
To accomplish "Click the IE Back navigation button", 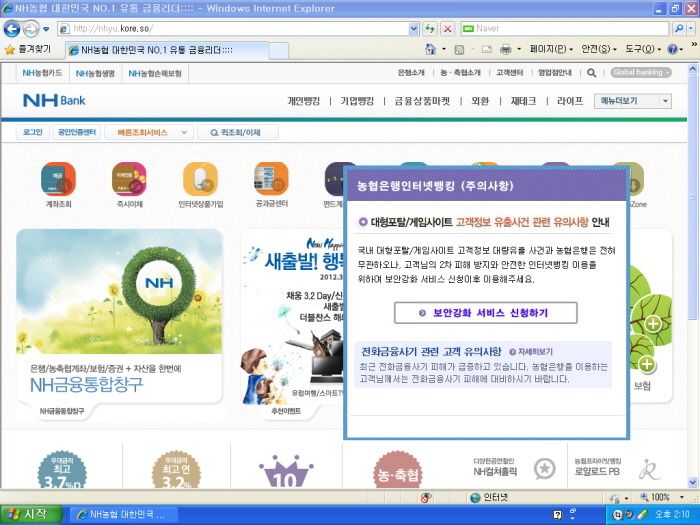I will point(12,29).
